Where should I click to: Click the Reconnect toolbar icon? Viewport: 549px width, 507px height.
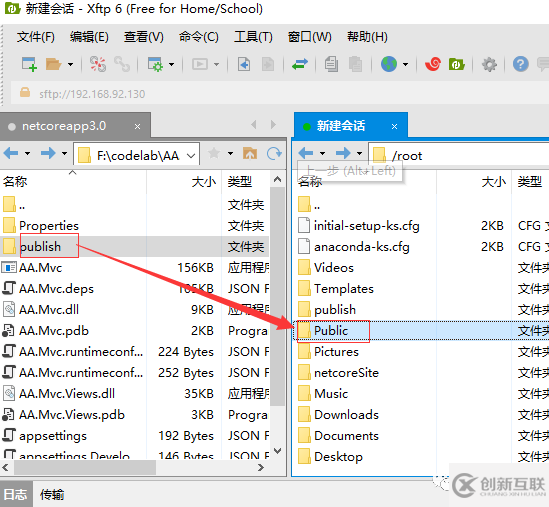pyautogui.click(x=98, y=64)
